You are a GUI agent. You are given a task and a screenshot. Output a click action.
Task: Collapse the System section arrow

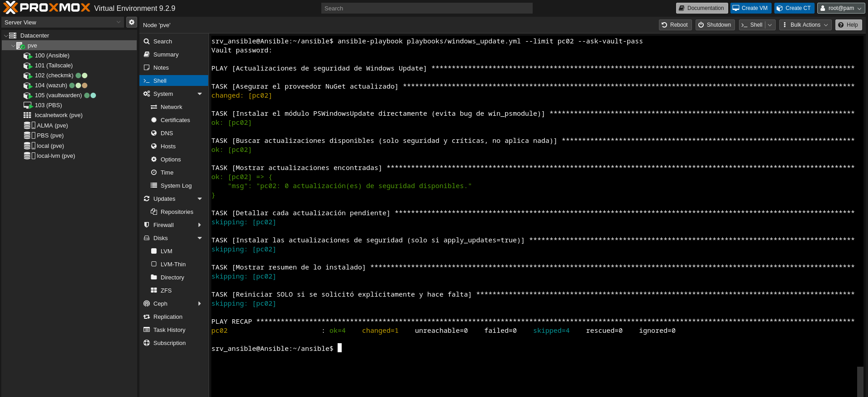200,94
